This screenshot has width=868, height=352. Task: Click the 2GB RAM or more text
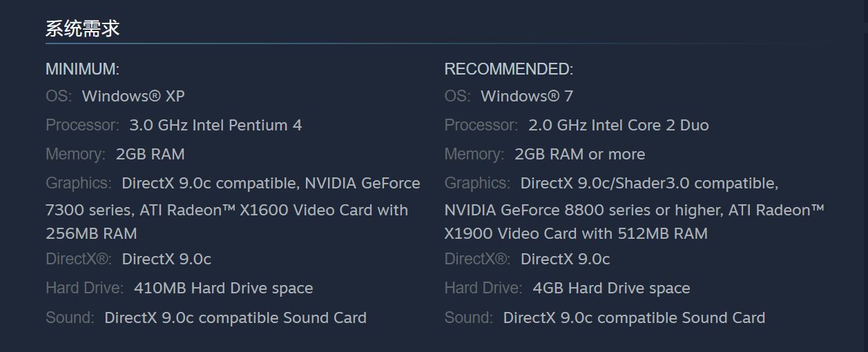coord(579,154)
